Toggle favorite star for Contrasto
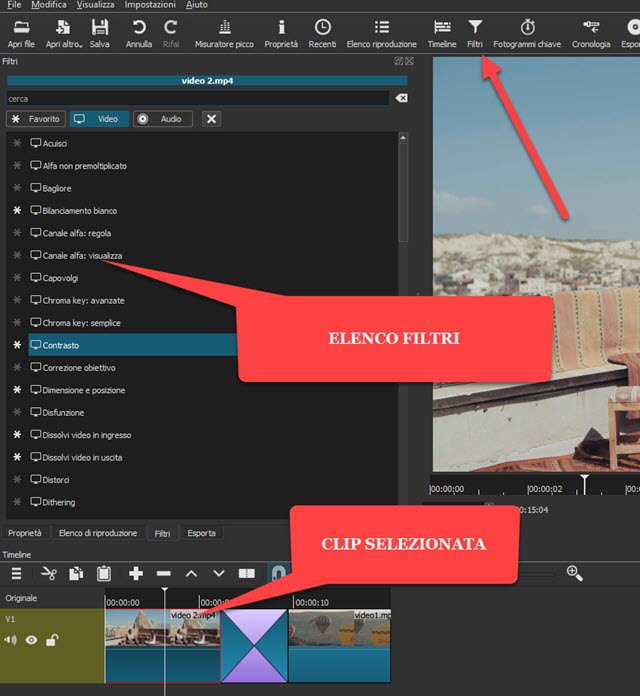Viewport: 640px width, 696px height. click(17, 345)
